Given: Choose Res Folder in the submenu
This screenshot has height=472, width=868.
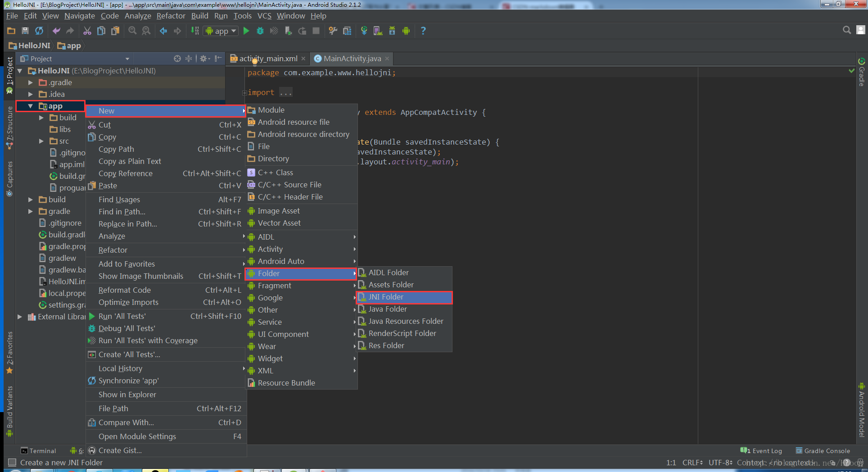Looking at the screenshot, I should 404,345.
